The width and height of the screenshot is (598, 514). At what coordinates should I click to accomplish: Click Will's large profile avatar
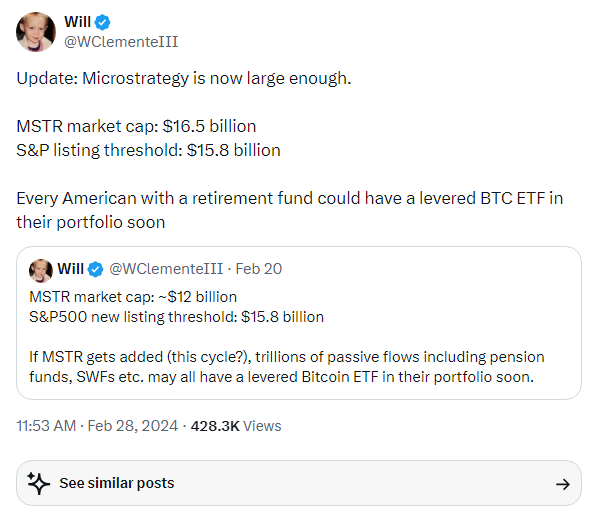[36, 32]
